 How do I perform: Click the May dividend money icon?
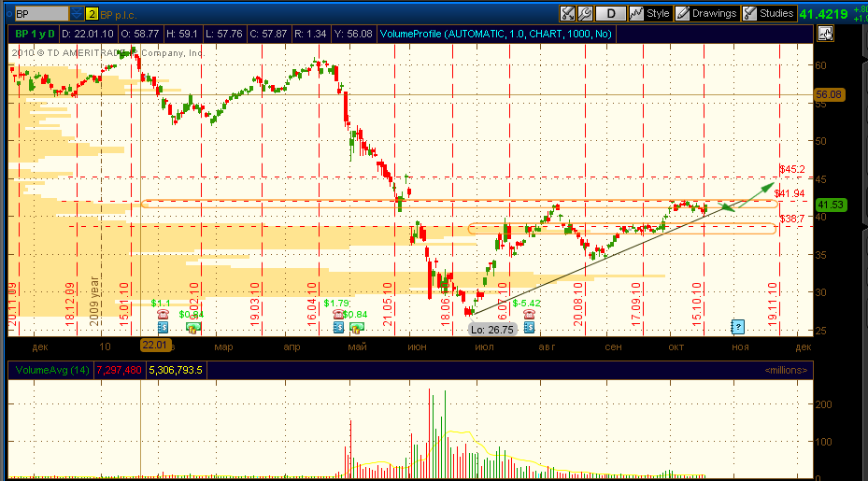(x=357, y=328)
